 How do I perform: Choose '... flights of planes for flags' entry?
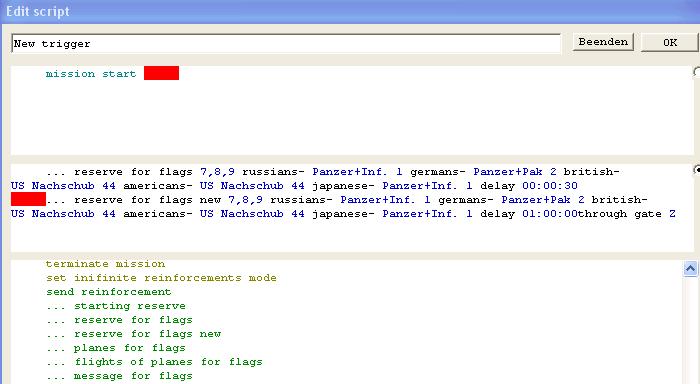[154, 362]
